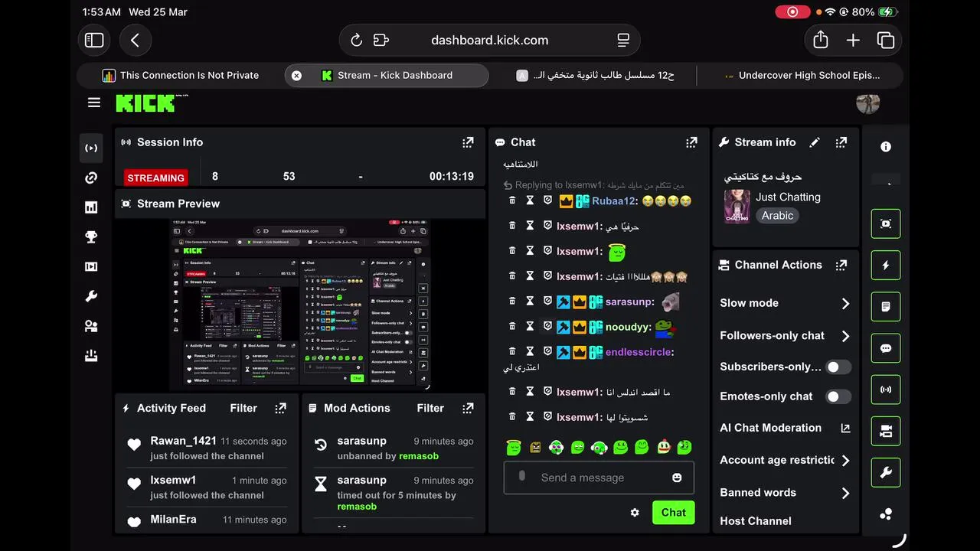980x551 pixels.
Task: Expand Followers-only chat options
Action: 845,336
